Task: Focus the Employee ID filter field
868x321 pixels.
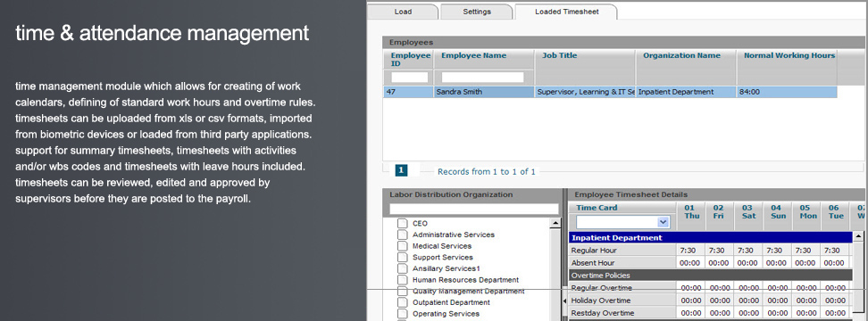Action: (x=410, y=78)
